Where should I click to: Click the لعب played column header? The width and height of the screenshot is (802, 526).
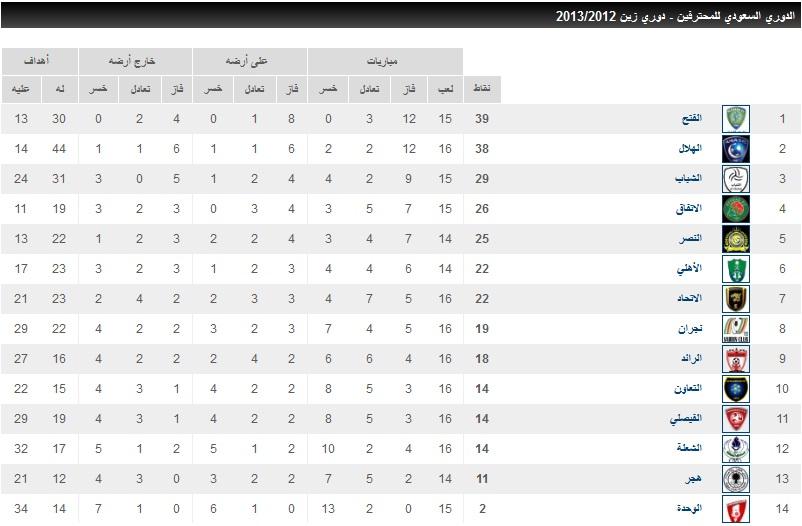tap(445, 89)
